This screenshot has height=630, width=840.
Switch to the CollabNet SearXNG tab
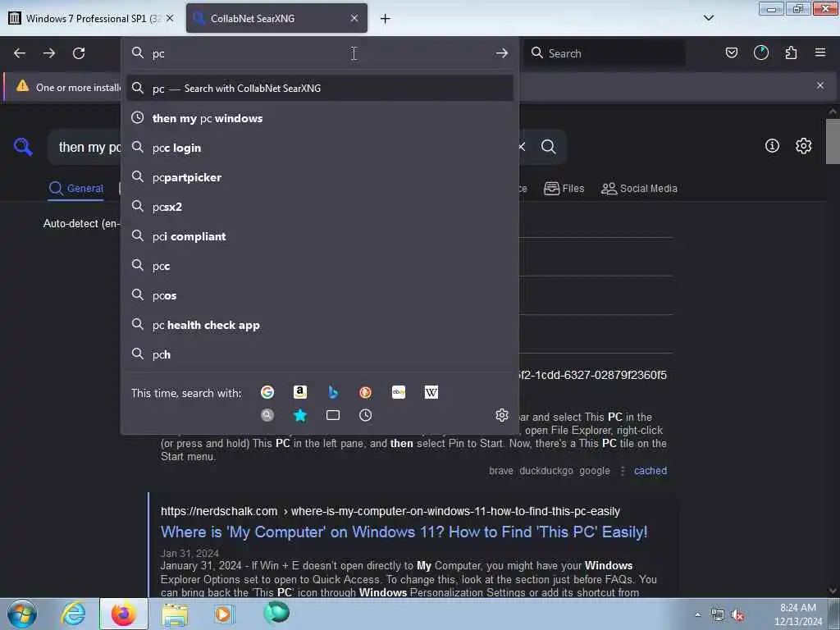(x=276, y=18)
